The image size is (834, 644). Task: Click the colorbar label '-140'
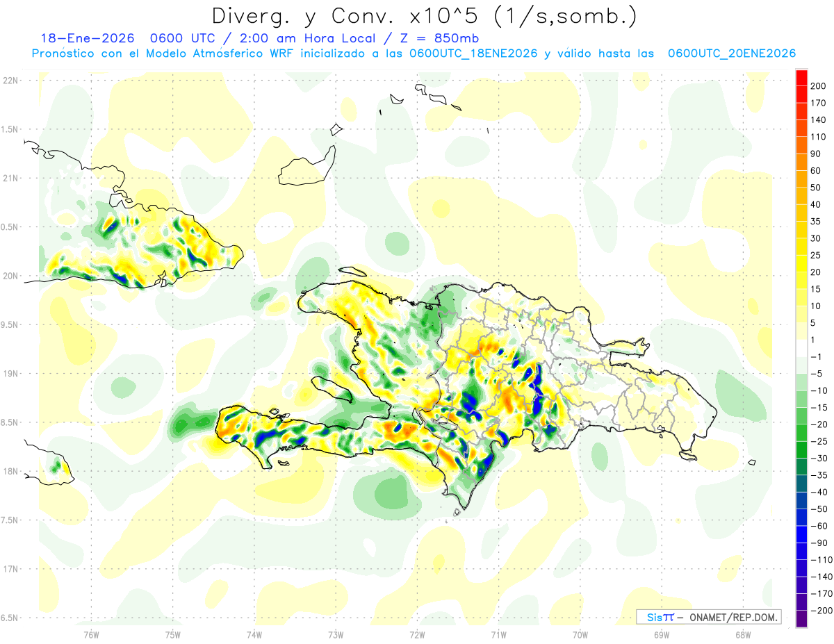click(x=822, y=578)
